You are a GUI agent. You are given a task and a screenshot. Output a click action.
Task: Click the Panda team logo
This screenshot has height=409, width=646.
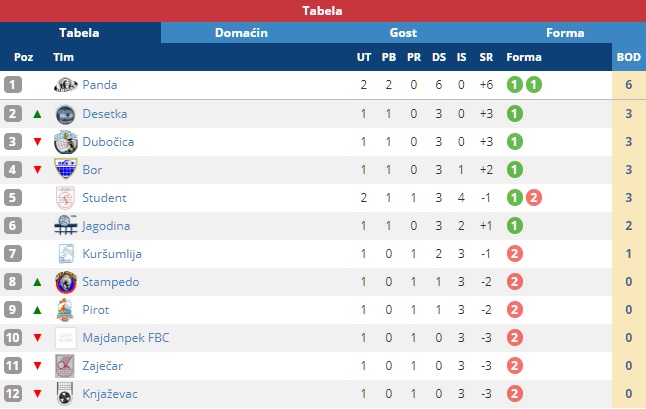66,85
